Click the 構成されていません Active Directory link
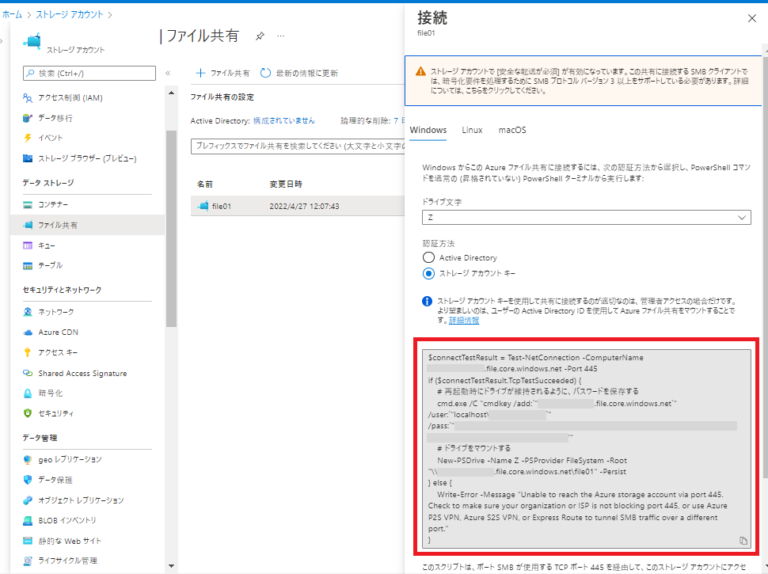Screen dimensions: 768x574 284,120
